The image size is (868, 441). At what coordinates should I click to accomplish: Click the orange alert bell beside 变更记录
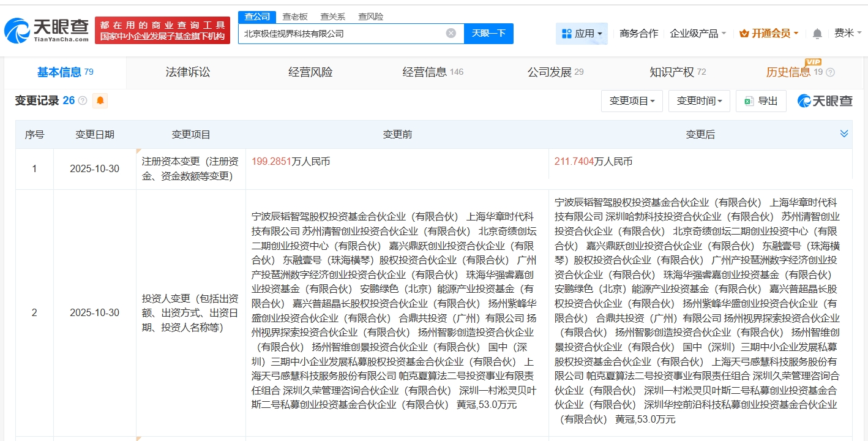pos(100,100)
